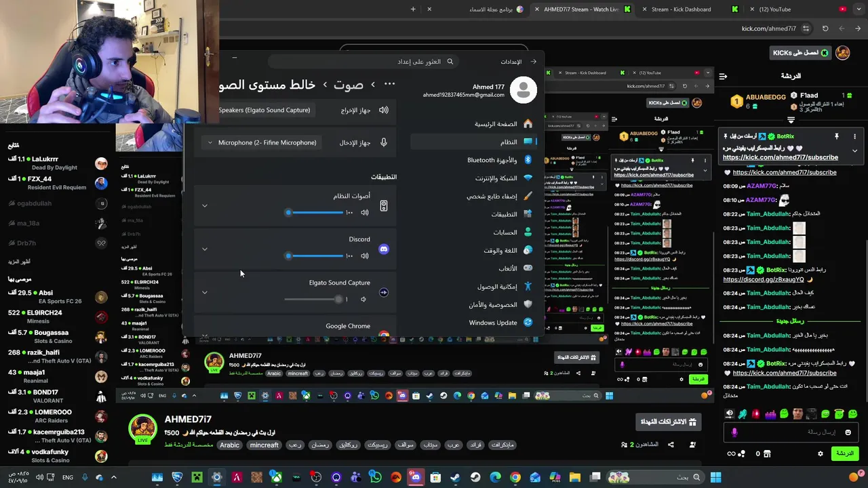Screen dimensions: 868x488
Task: Mute أصوات النظام speaker icon
Action: point(365,213)
